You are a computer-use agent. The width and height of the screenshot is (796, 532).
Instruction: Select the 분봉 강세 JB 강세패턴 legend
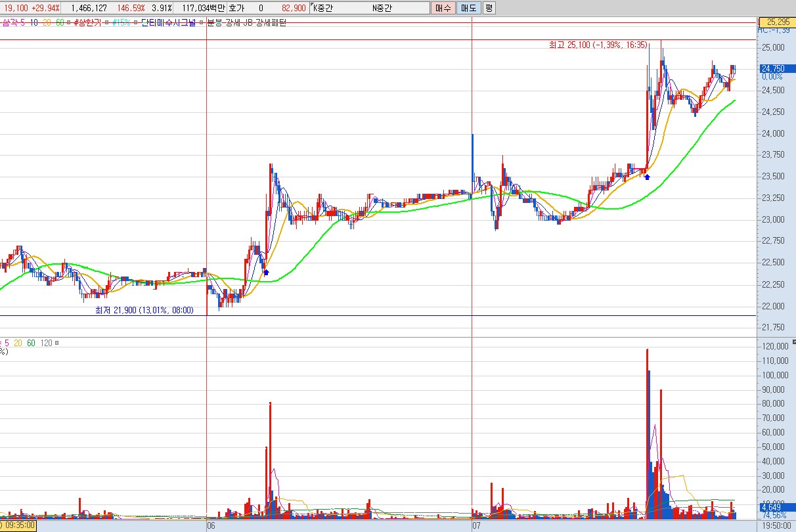[x=246, y=23]
